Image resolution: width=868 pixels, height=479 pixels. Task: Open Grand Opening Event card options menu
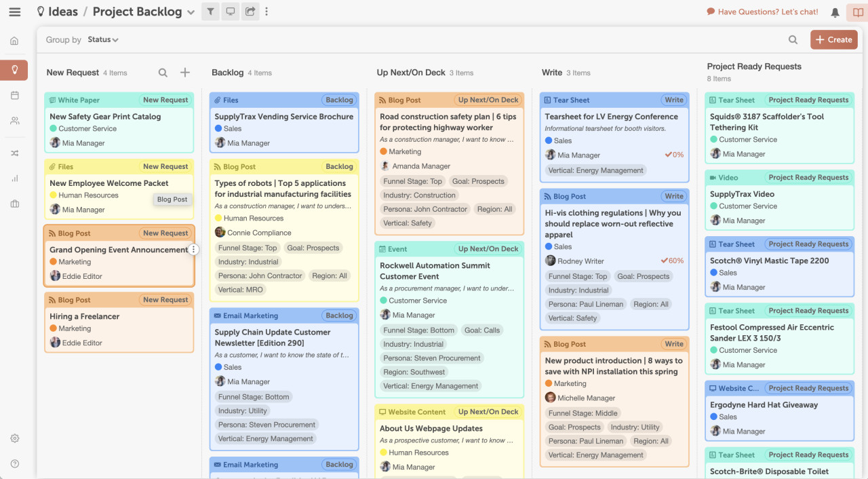pos(193,250)
